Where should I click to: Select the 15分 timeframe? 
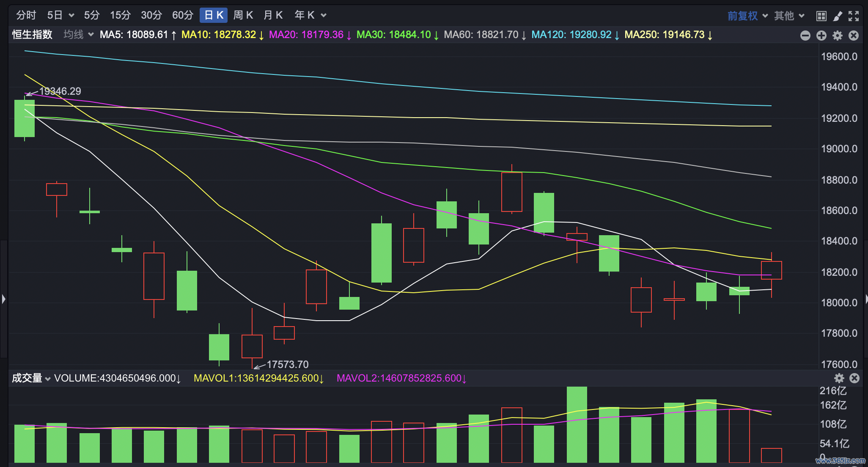(x=121, y=15)
